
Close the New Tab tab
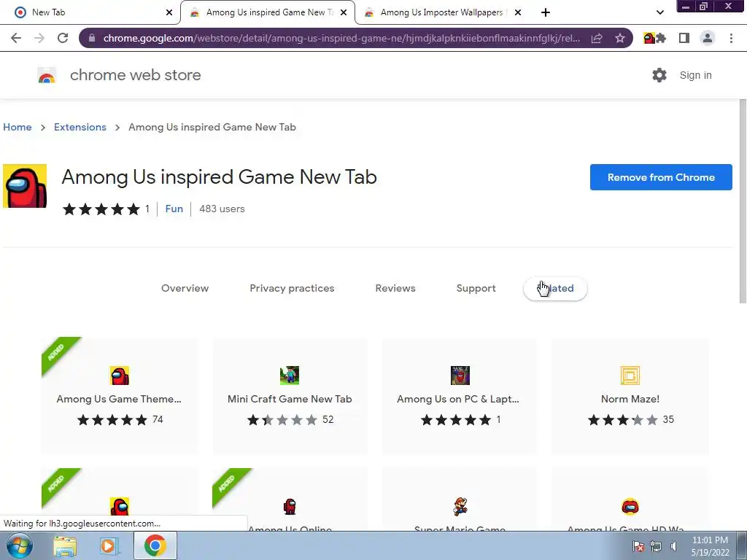pyautogui.click(x=169, y=12)
